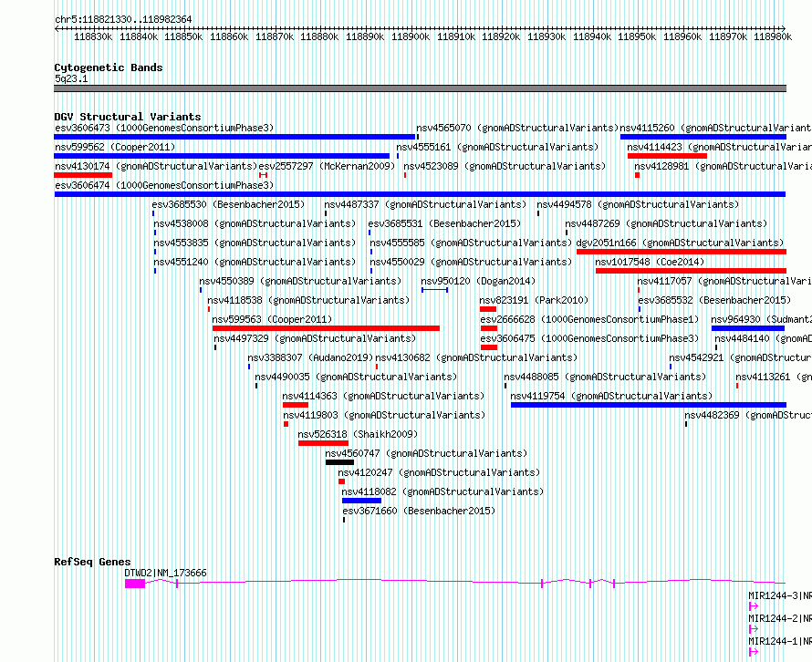The width and height of the screenshot is (812, 662).
Task: Select the nsv4113261 variant label
Action: point(774,377)
